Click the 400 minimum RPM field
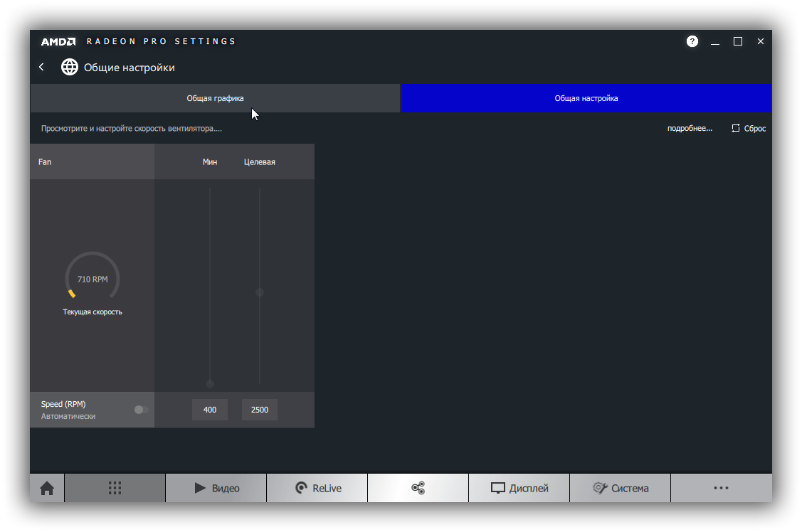Image resolution: width=802 pixels, height=532 pixels. pos(210,410)
